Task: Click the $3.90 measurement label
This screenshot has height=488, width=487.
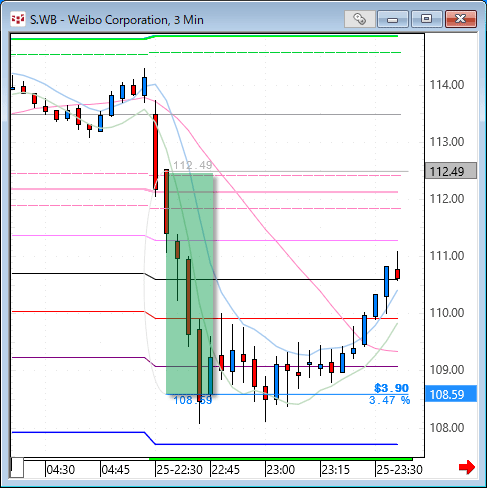Action: tap(391, 388)
